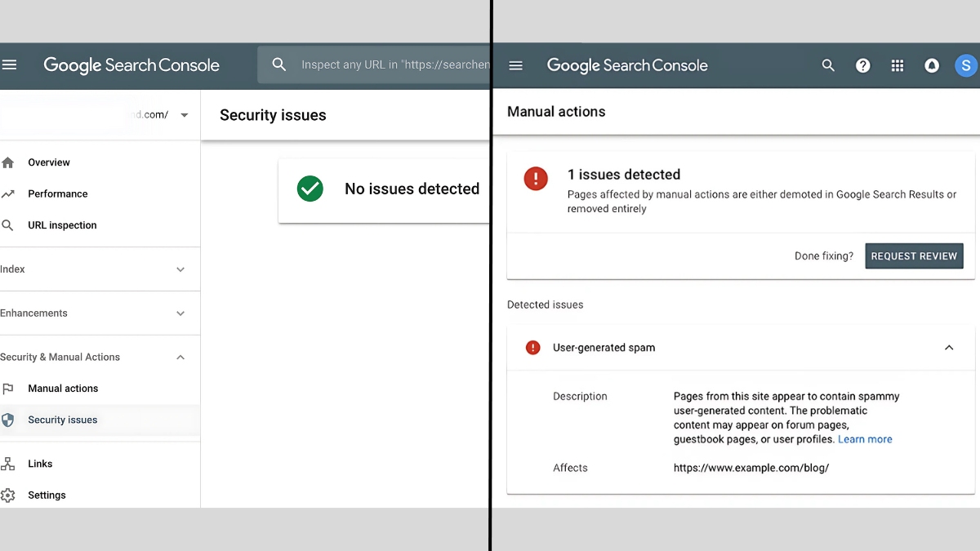The width and height of the screenshot is (980, 551).
Task: Open hamburger menu in left Search Console panel
Action: coord(9,65)
